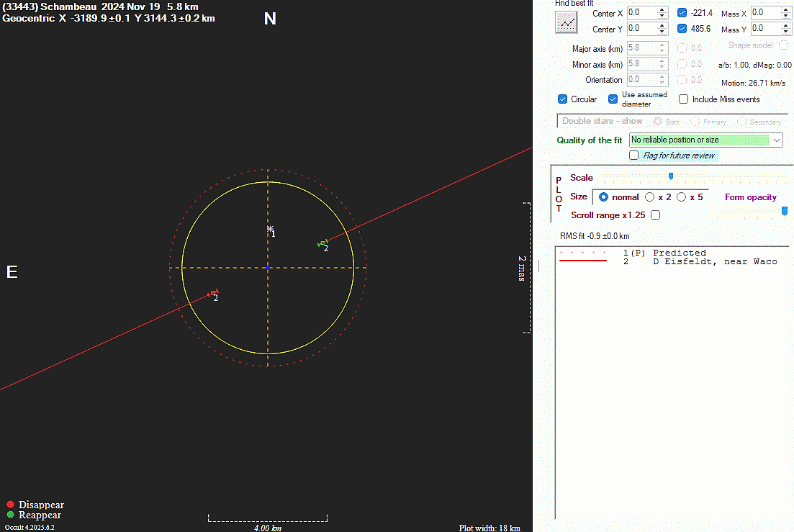Click the 'Plot width: 18 km' label
The height and width of the screenshot is (532, 794).
tap(490, 528)
